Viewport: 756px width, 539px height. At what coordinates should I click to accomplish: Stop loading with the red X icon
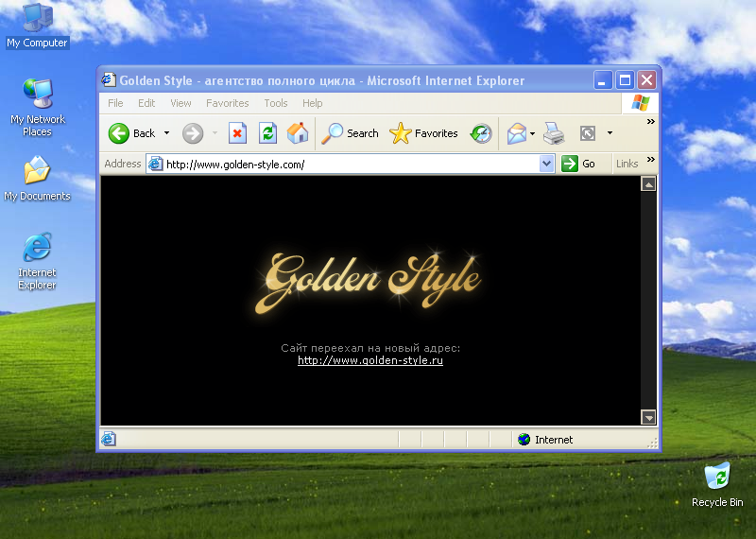(238, 133)
